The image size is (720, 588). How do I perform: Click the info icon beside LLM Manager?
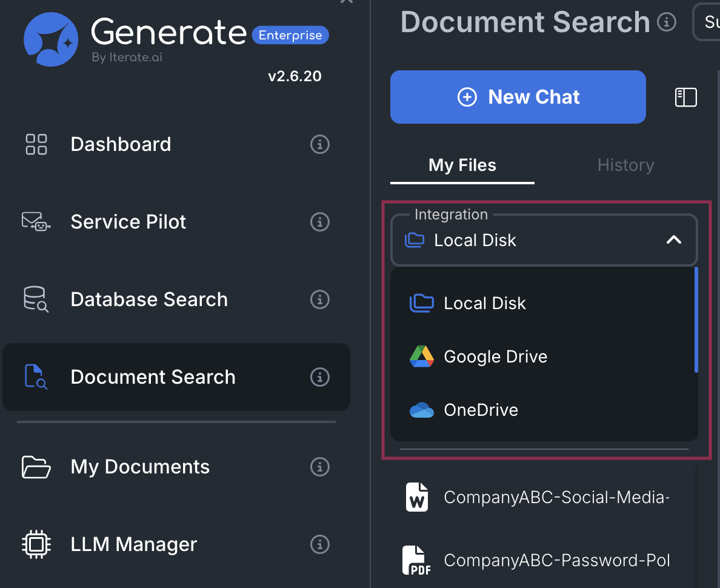click(x=320, y=544)
